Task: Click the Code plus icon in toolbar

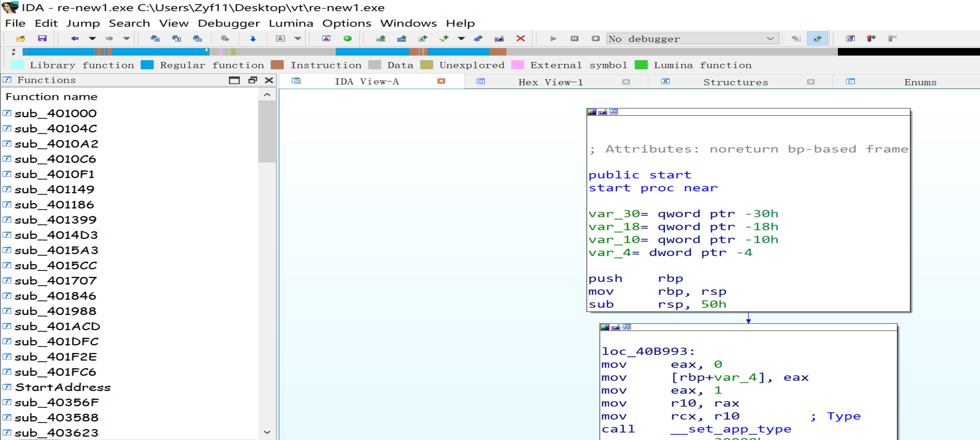Action: [x=381, y=38]
